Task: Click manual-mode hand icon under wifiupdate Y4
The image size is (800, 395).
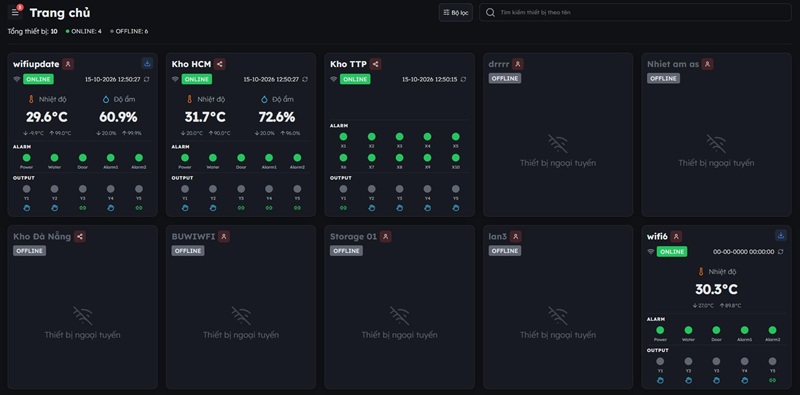Action: coord(111,208)
